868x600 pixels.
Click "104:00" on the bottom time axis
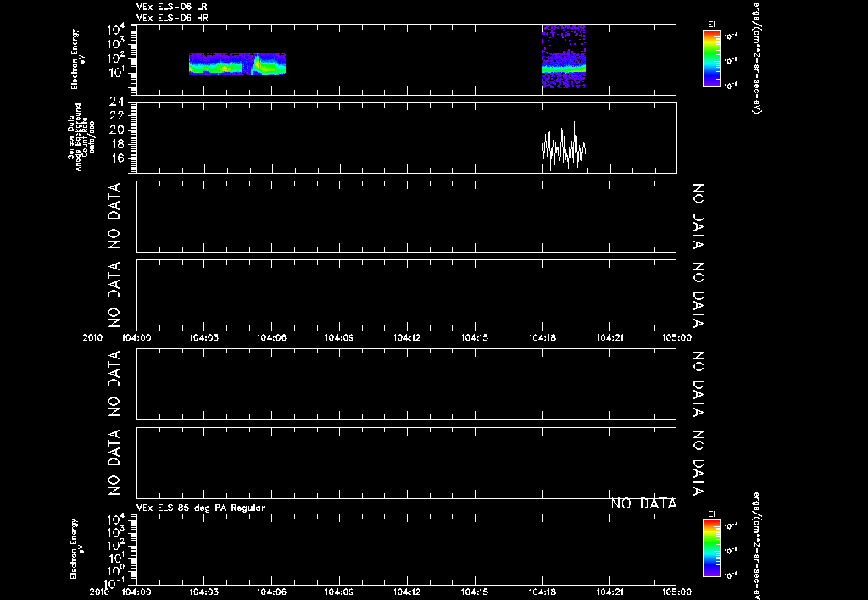click(x=136, y=592)
